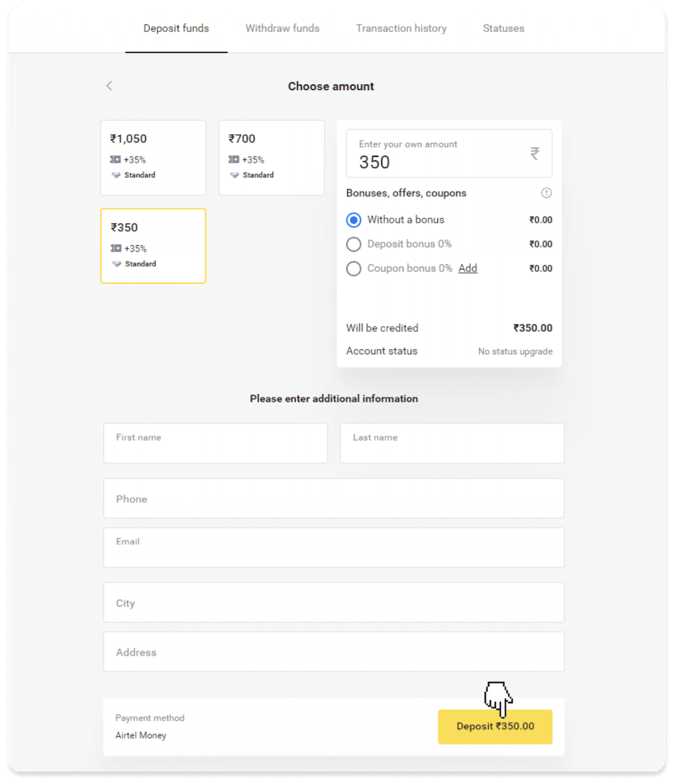Click the No status upgrade text
This screenshot has width=675, height=784.
pyautogui.click(x=515, y=351)
